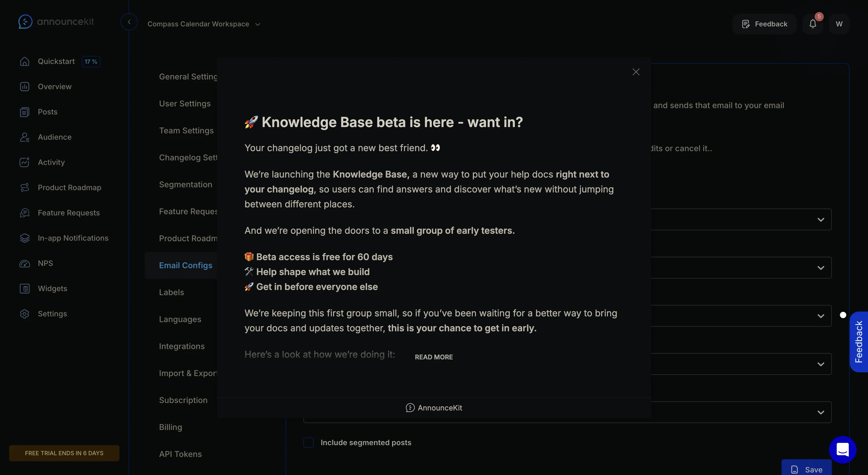The height and width of the screenshot is (475, 868).
Task: Go to Integrations settings
Action: pyautogui.click(x=182, y=346)
